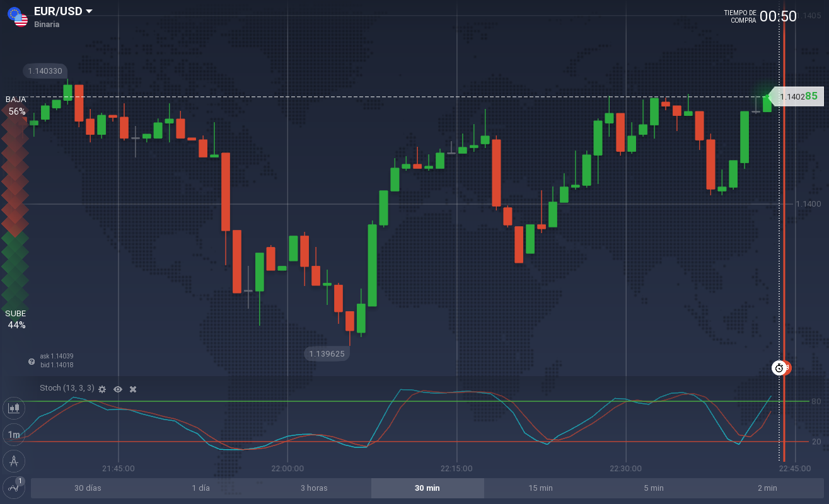Click the BAJA 56% sentiment label
This screenshot has height=504, width=829.
pyautogui.click(x=16, y=105)
